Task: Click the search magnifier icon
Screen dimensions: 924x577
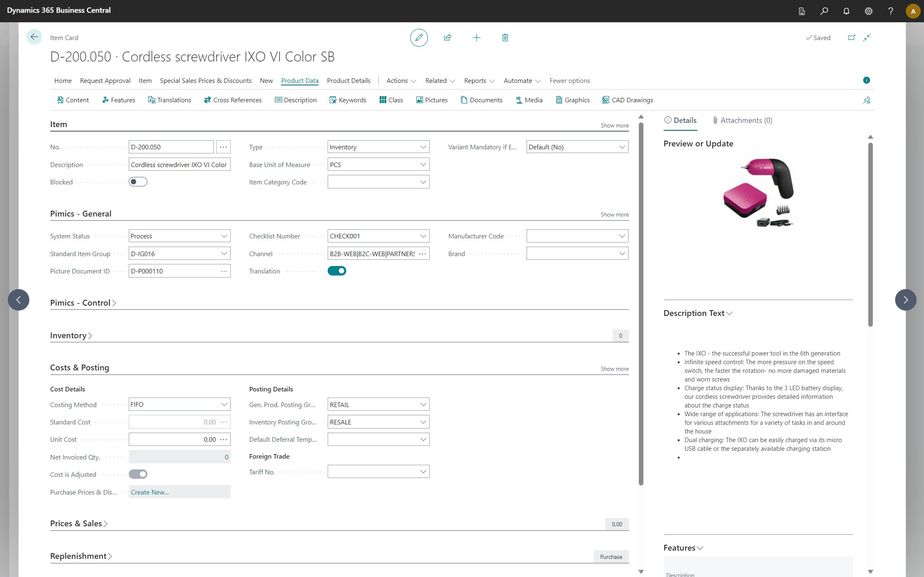Action: click(824, 11)
